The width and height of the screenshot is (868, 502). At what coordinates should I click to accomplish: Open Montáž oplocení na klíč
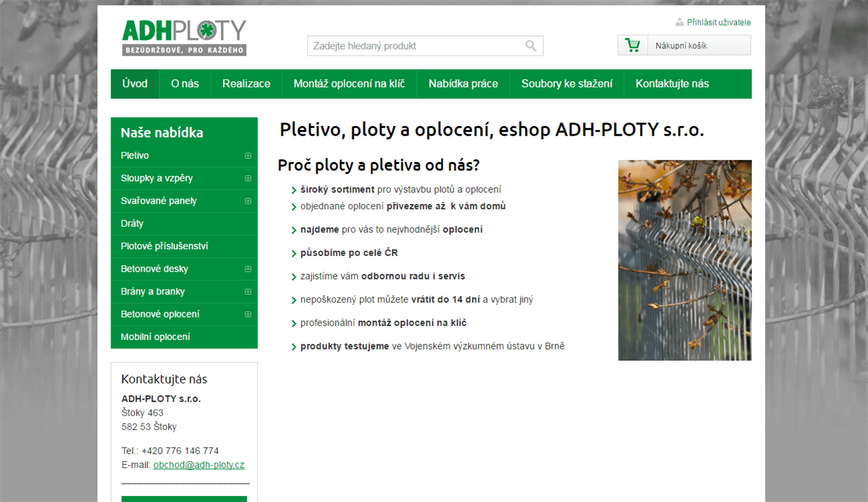coord(349,84)
